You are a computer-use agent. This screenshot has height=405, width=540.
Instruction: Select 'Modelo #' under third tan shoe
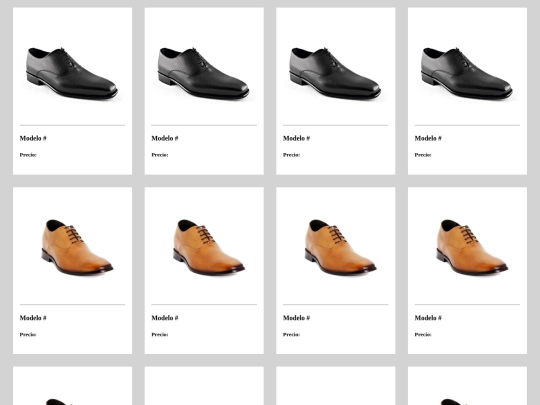(297, 318)
